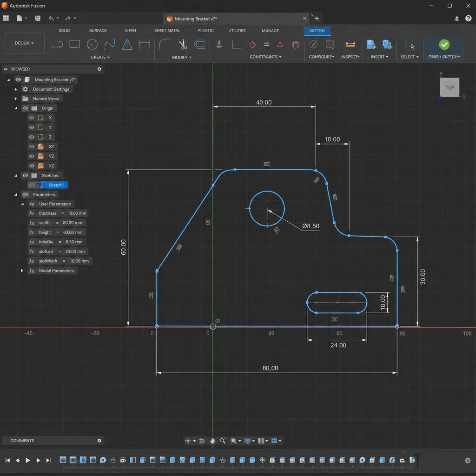
Task: Open the Orbit navigation tool
Action: (x=188, y=441)
